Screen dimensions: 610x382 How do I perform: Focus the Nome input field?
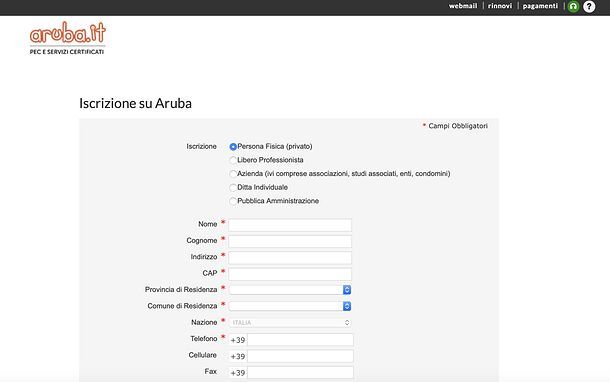[x=290, y=225]
